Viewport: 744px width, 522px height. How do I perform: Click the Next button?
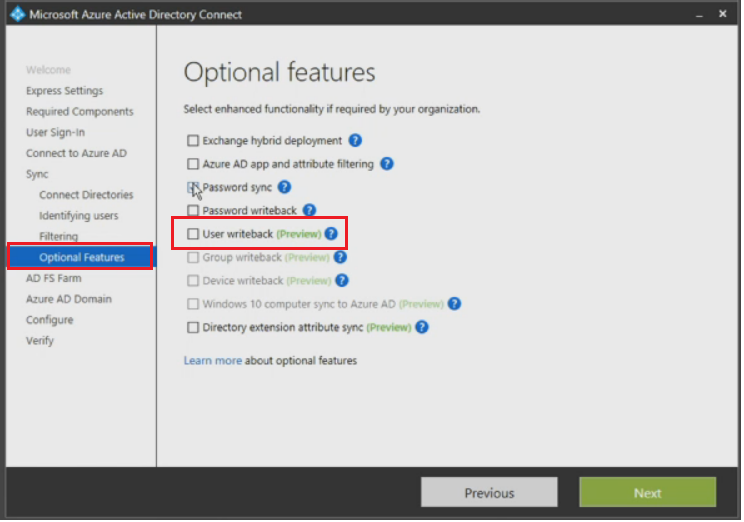coord(648,493)
